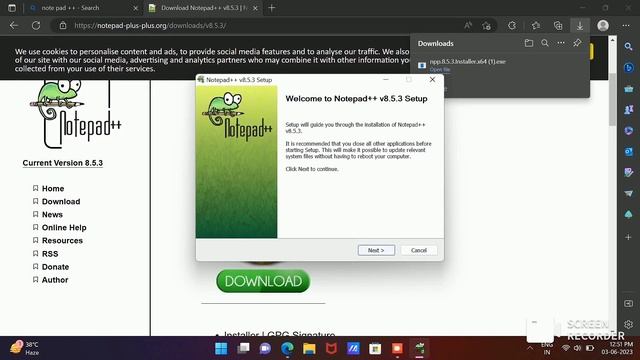This screenshot has width=640, height=360.
Task: Open the Favorites list icon
Action: coord(536,25)
